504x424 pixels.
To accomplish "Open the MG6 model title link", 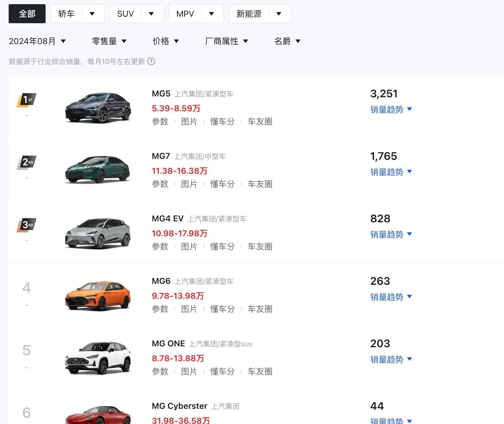I will (x=161, y=281).
